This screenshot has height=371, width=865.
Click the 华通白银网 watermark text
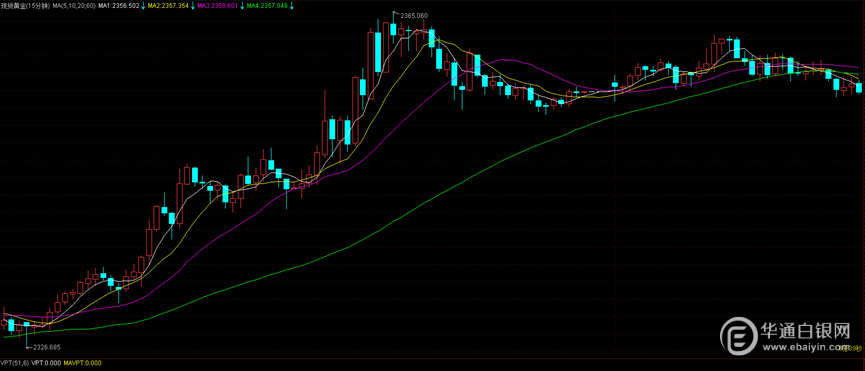806,330
